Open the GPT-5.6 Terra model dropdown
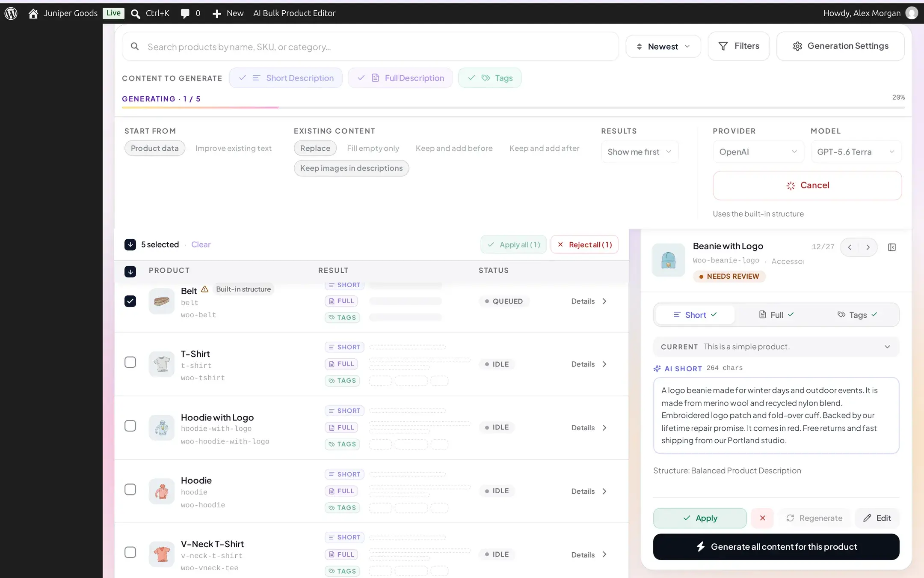924x578 pixels. click(856, 152)
